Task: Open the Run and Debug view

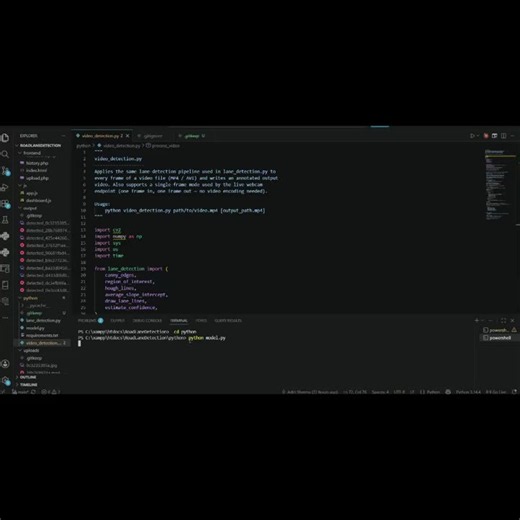Action: [x=5, y=187]
